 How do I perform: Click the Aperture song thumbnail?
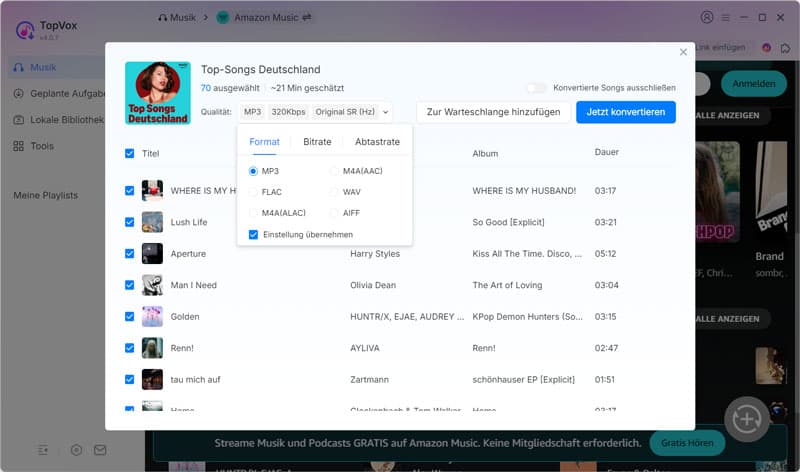(x=152, y=254)
